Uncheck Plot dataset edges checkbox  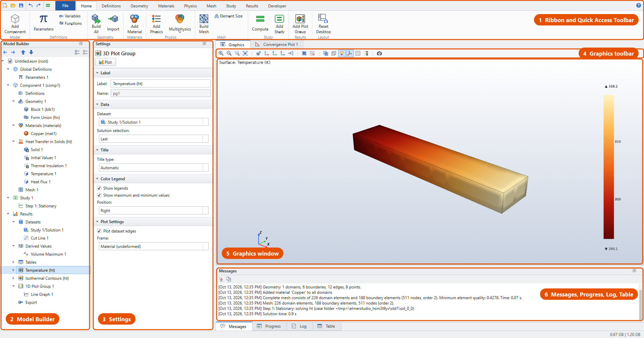[99, 231]
